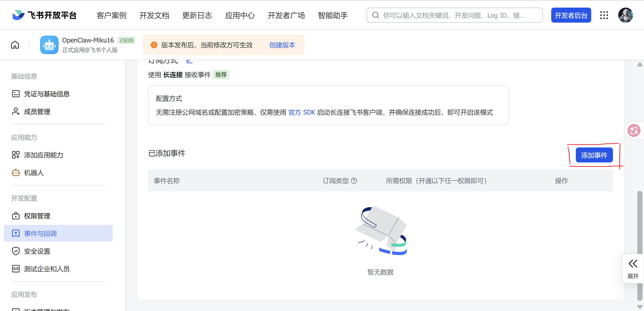Open the apps grid menu icon

pyautogui.click(x=604, y=15)
